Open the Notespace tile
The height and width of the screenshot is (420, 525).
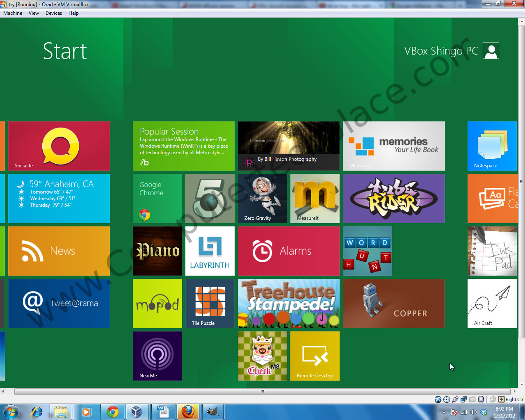(492, 146)
